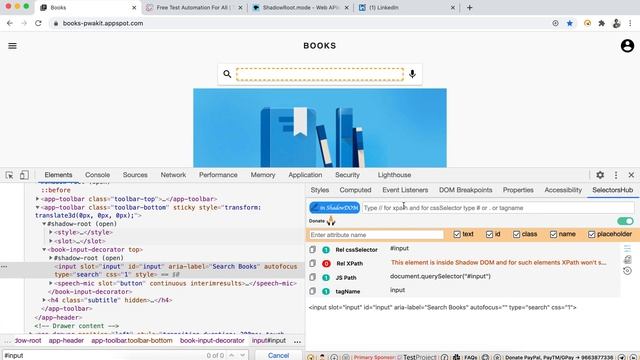Open FAQs link in SelectorsHub footer
Viewport: 640px width, 360px height.
pos(470,357)
